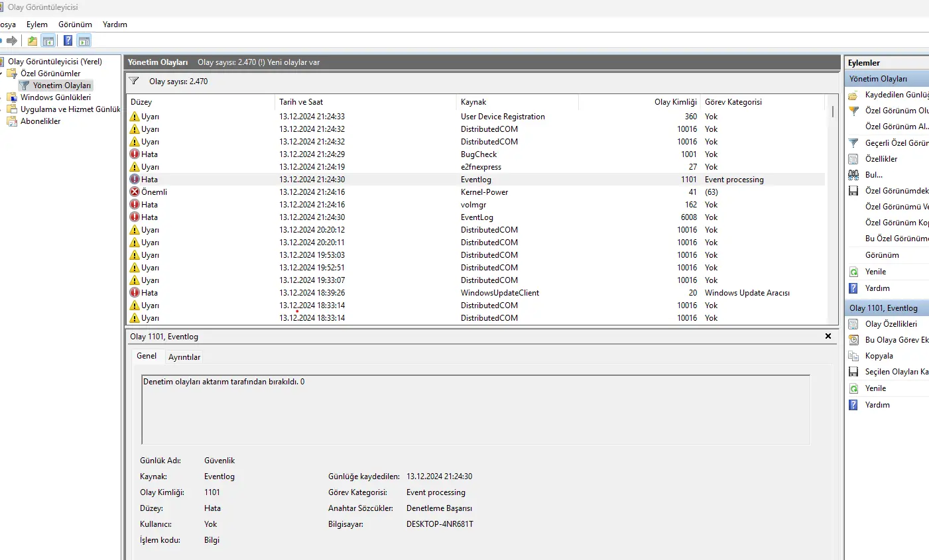Click the Bul binoculars icon
Screen dimensions: 929x560
click(853, 175)
